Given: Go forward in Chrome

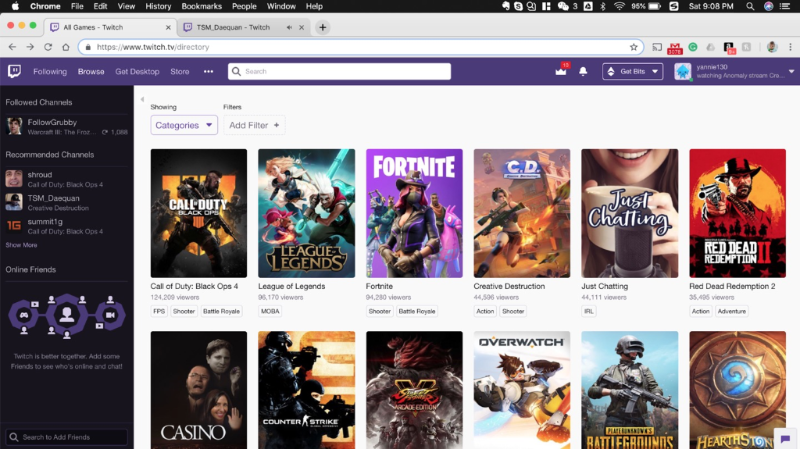Looking at the screenshot, I should [x=30, y=47].
